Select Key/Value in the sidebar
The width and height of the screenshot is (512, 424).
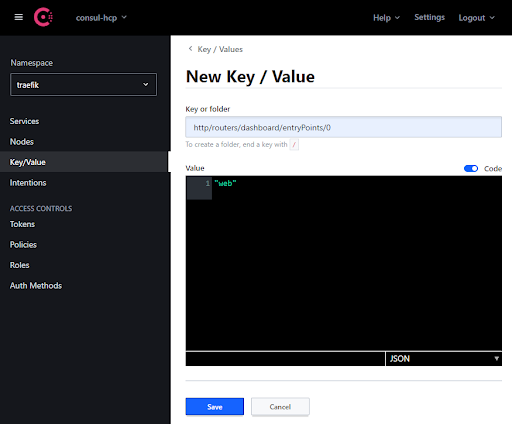(83, 162)
